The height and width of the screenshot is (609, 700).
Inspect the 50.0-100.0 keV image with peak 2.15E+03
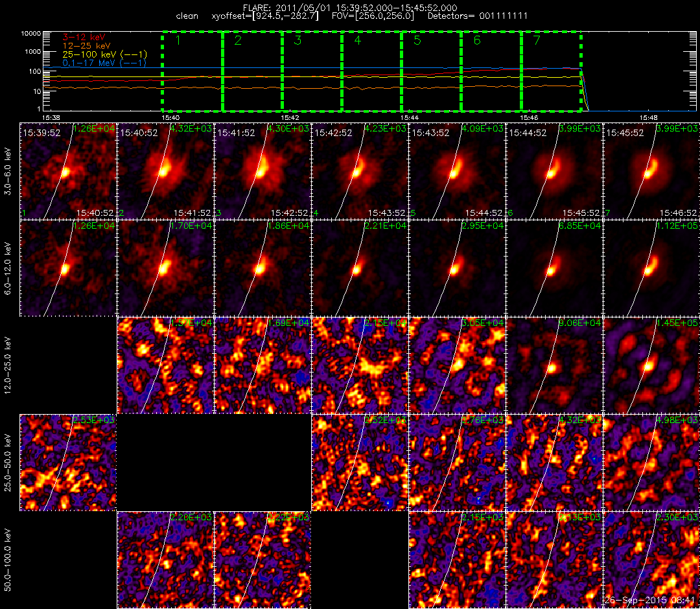457,560
